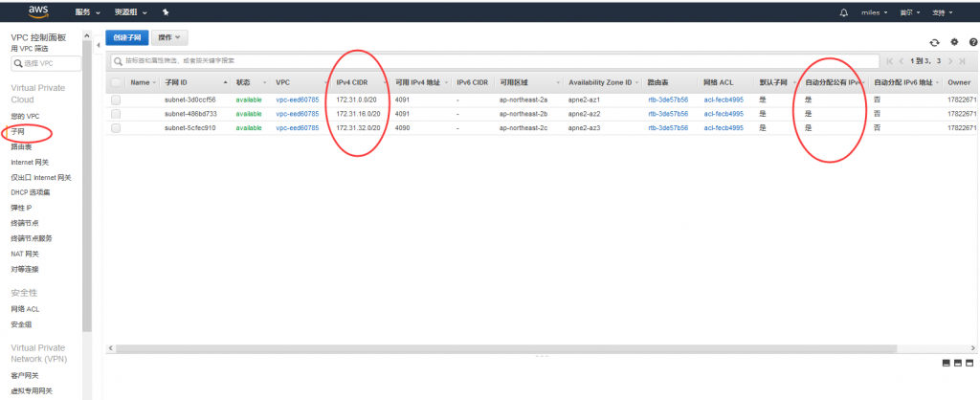Tick the select-all checkbox in table header
Screen dimensions: 980x400
pyautogui.click(x=116, y=82)
